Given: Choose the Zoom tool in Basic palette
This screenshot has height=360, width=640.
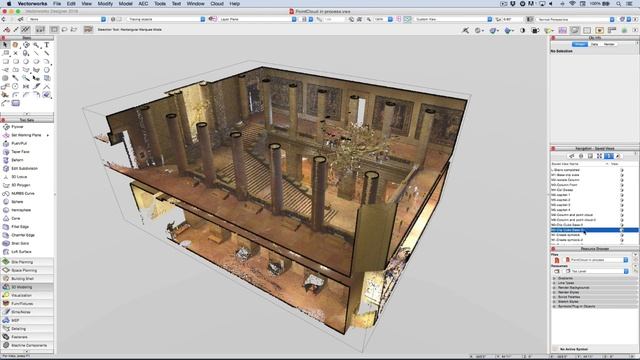Looking at the screenshot, I should (x=36, y=45).
